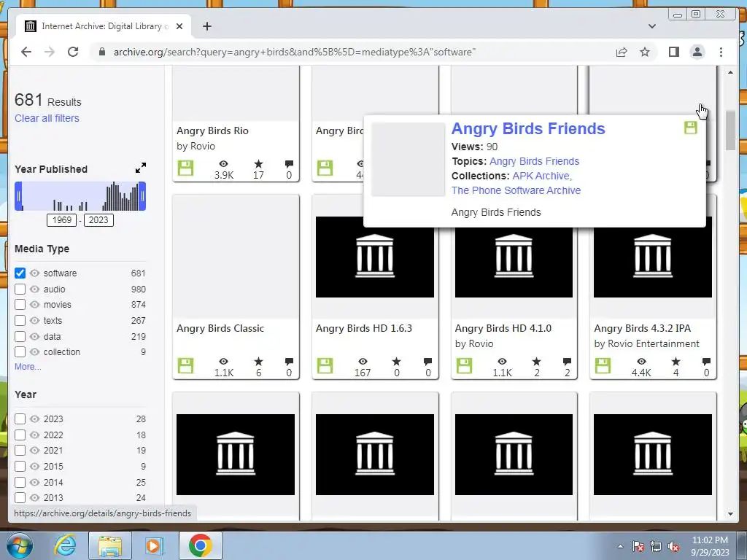
Task: Check the 2023 year filter
Action: (x=20, y=419)
